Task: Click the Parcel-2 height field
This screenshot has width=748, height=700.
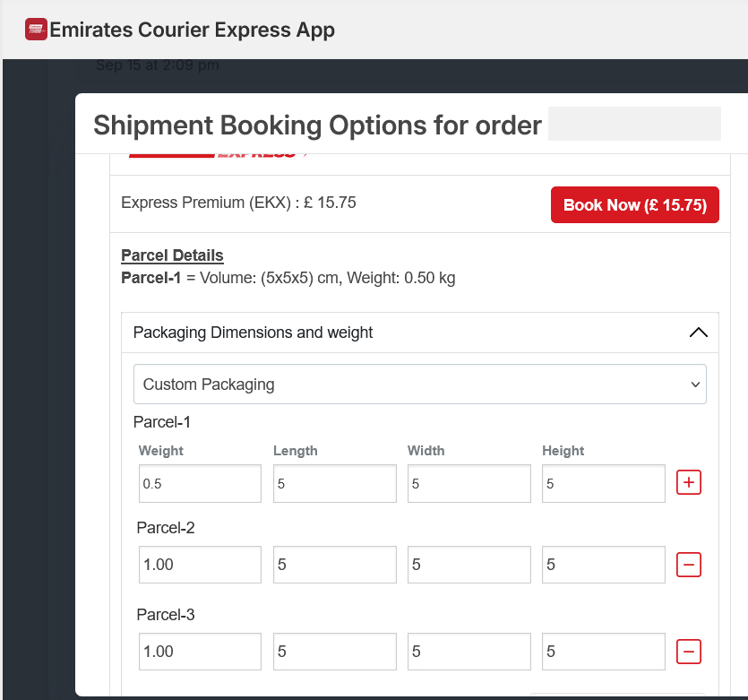Action: click(x=604, y=565)
